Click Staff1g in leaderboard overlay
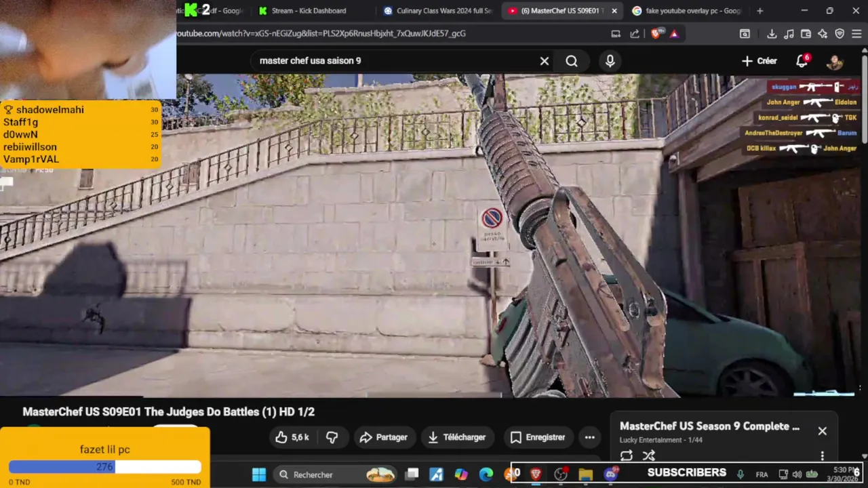The width and height of the screenshot is (868, 488). (x=20, y=122)
